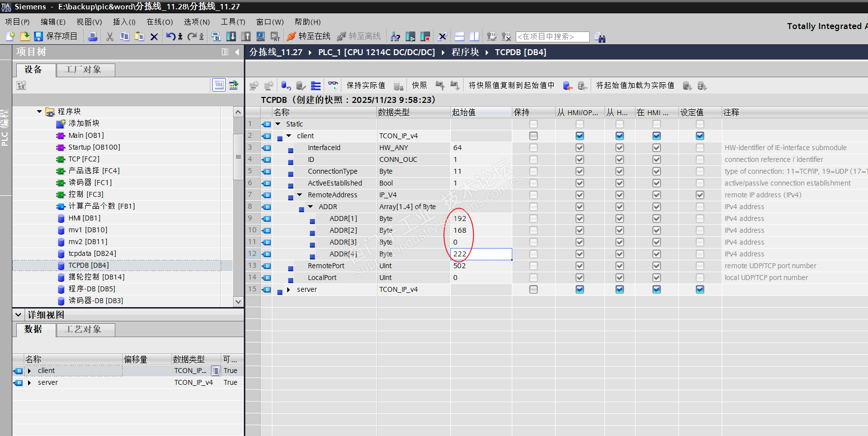
Task: Collapse 程序块 folder in project tree
Action: (x=39, y=112)
